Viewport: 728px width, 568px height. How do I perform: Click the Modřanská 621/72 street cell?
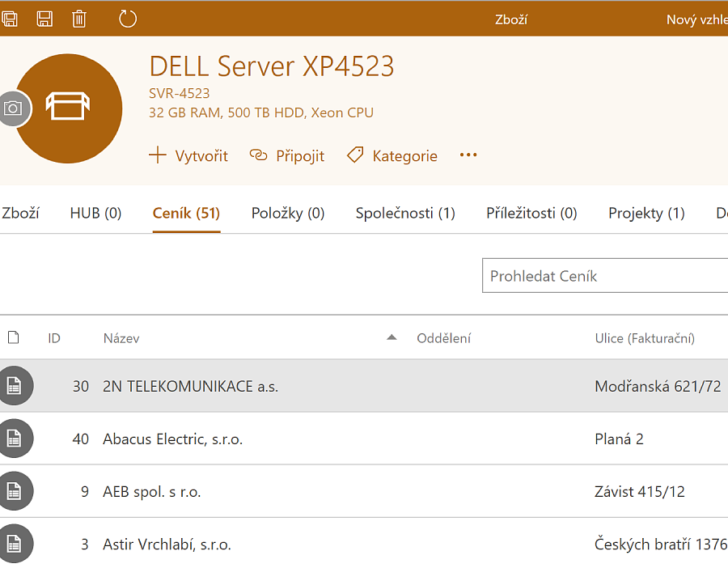coord(658,387)
